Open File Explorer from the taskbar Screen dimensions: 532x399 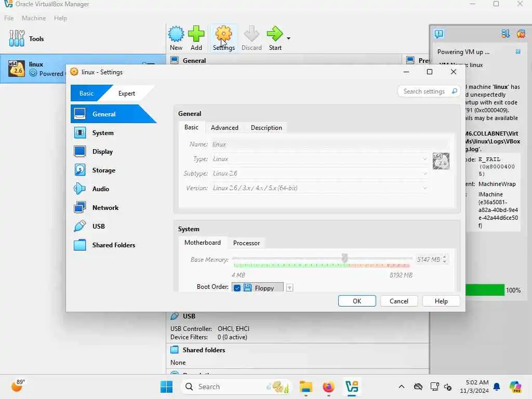click(x=305, y=387)
